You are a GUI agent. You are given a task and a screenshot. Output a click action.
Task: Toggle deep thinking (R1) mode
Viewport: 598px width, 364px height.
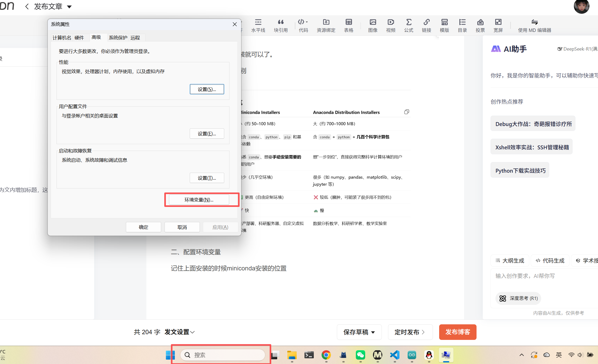click(518, 298)
